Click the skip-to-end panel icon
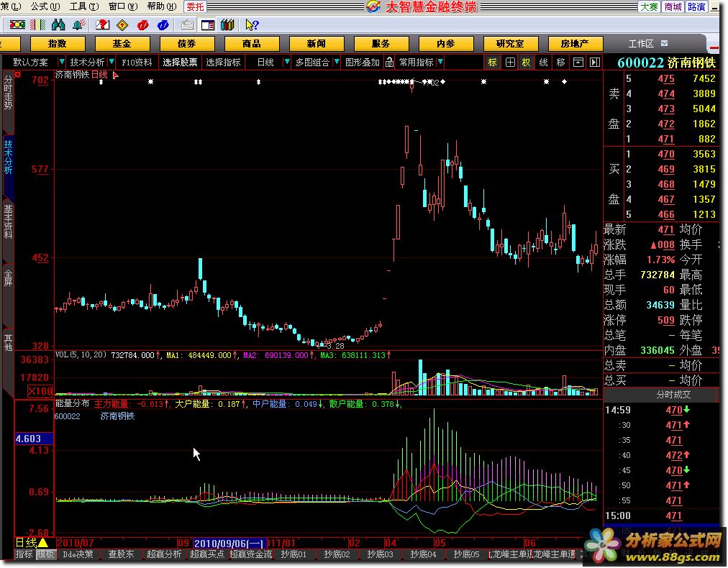Screen dimensions: 728x568 tap(595, 62)
